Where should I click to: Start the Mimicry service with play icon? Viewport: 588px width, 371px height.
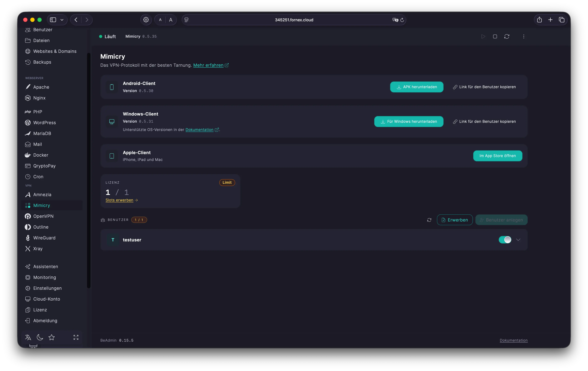pyautogui.click(x=483, y=36)
